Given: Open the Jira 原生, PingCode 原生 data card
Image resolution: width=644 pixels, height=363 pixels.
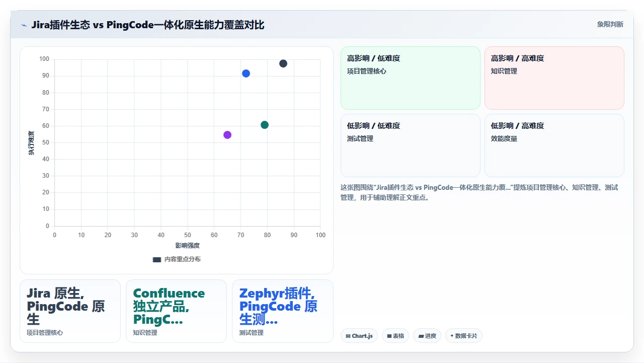Looking at the screenshot, I should (70, 311).
